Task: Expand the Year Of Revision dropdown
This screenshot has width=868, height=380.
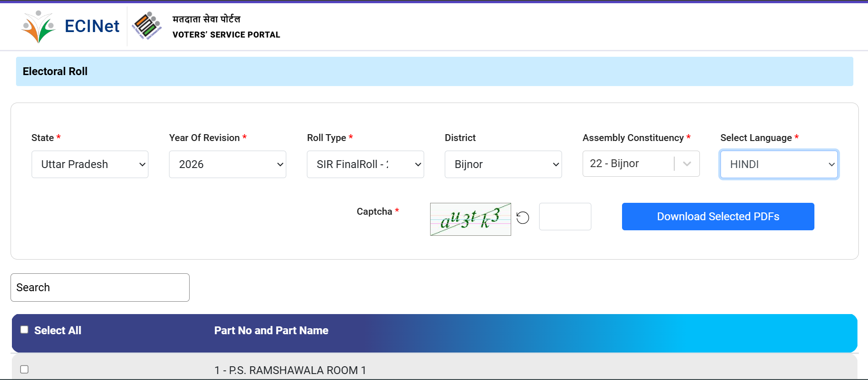Action: tap(227, 164)
